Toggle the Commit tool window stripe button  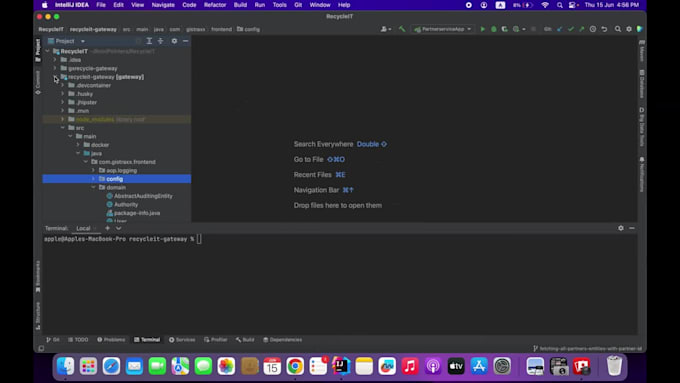pos(38,82)
